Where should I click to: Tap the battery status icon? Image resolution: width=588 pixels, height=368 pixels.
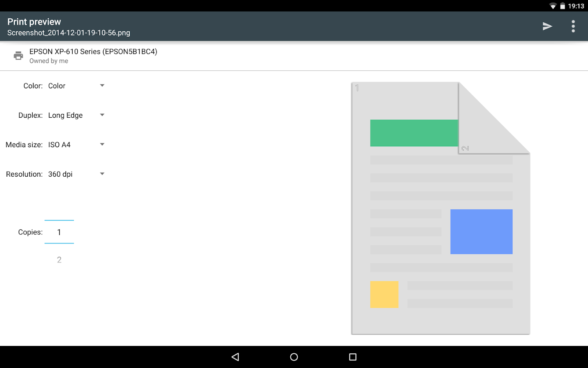(x=563, y=6)
